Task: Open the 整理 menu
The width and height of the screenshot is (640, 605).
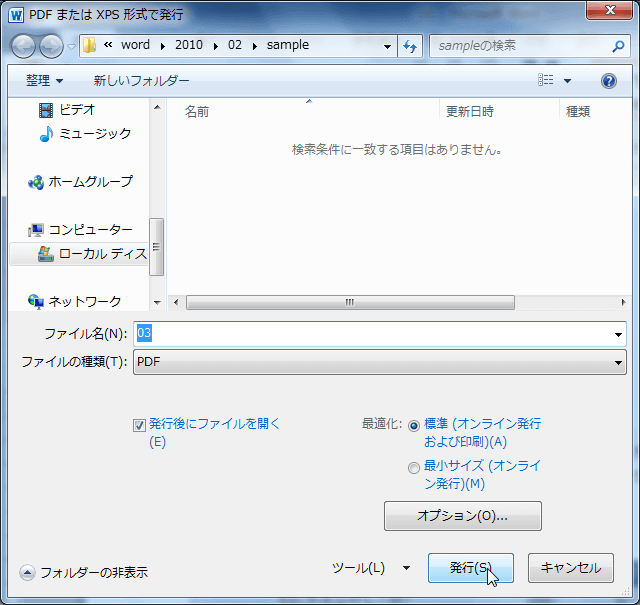Action: coord(44,80)
